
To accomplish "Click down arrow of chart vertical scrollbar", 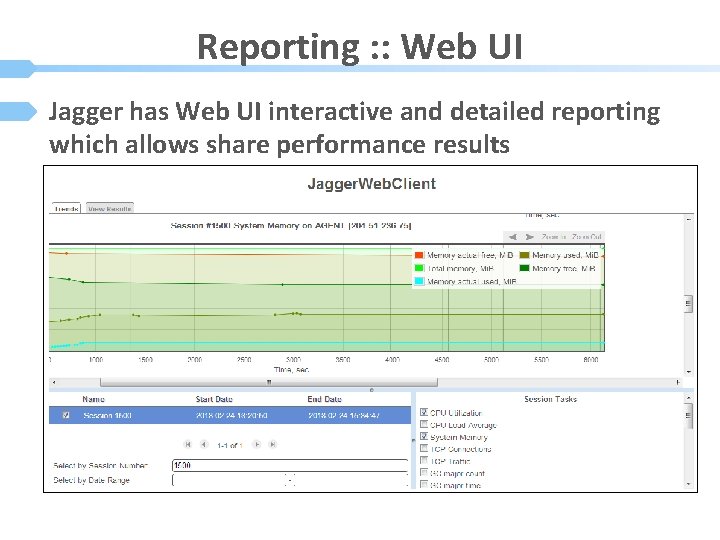I will point(688,371).
